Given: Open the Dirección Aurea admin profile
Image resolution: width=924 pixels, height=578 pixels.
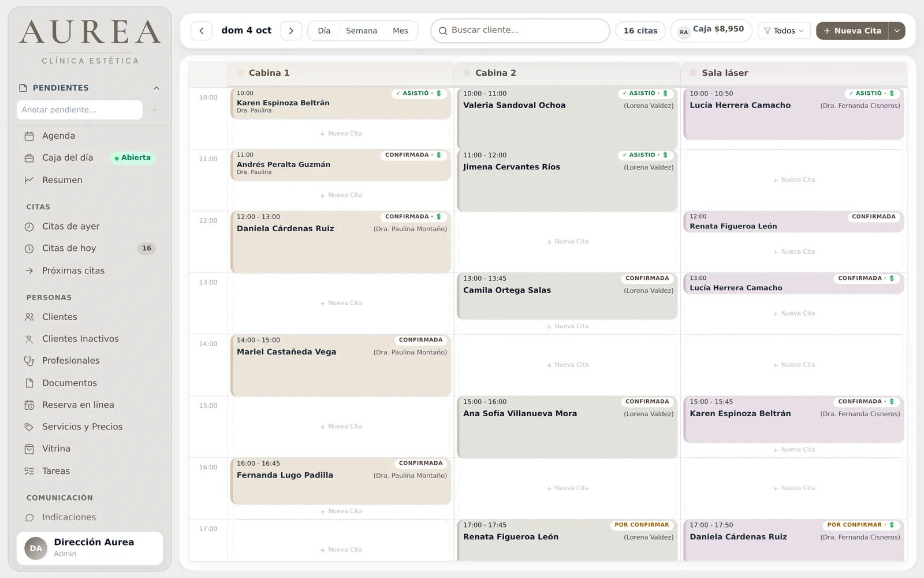Looking at the screenshot, I should (x=90, y=548).
